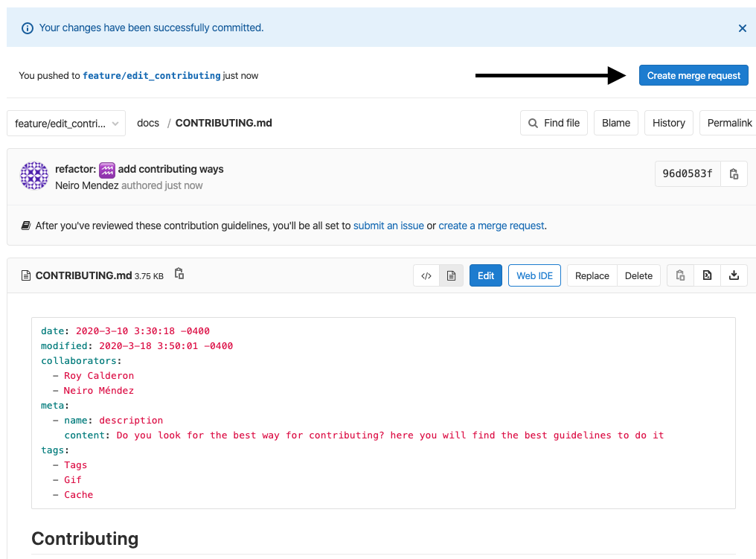Copy file path next to CONTRIBUTING.md
Image resolution: width=756 pixels, height=559 pixels.
pyautogui.click(x=179, y=274)
